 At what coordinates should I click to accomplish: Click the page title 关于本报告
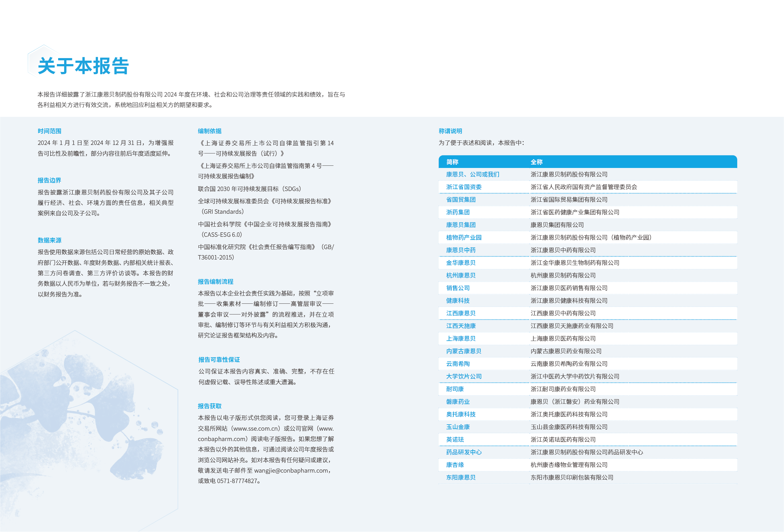(83, 66)
